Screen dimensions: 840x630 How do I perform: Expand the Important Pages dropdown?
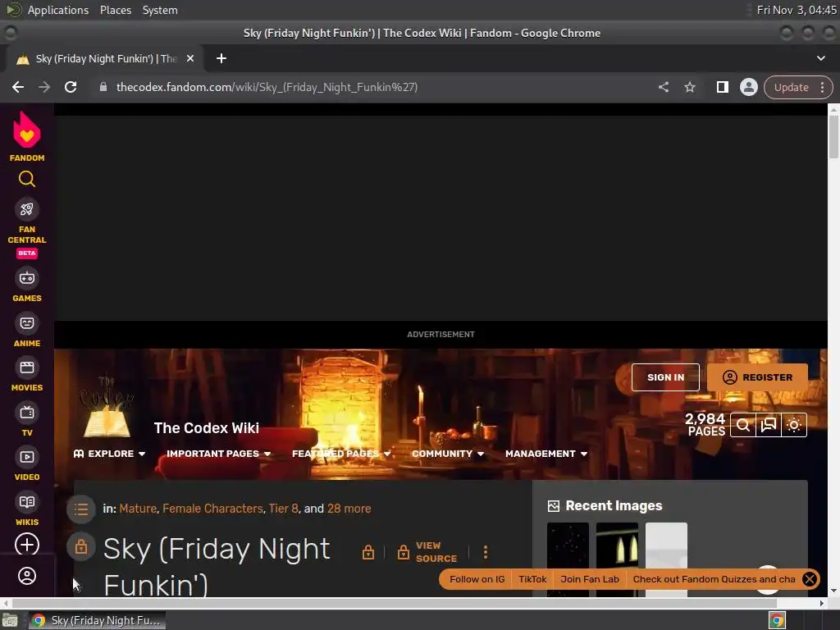tap(218, 454)
